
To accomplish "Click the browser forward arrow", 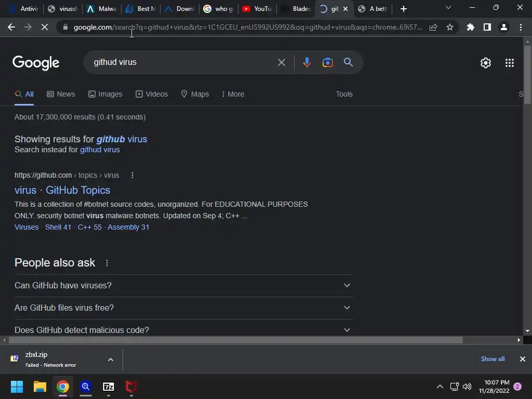I will pos(28,27).
